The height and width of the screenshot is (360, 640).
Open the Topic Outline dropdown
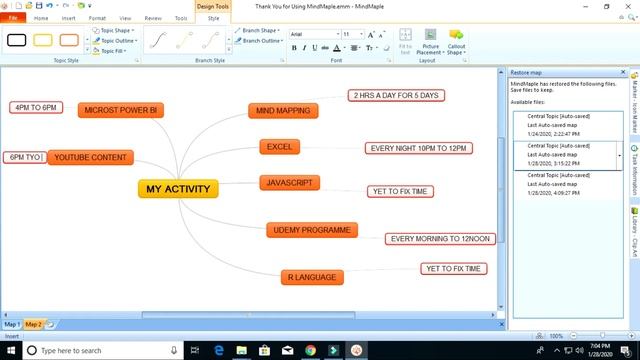tap(115, 41)
